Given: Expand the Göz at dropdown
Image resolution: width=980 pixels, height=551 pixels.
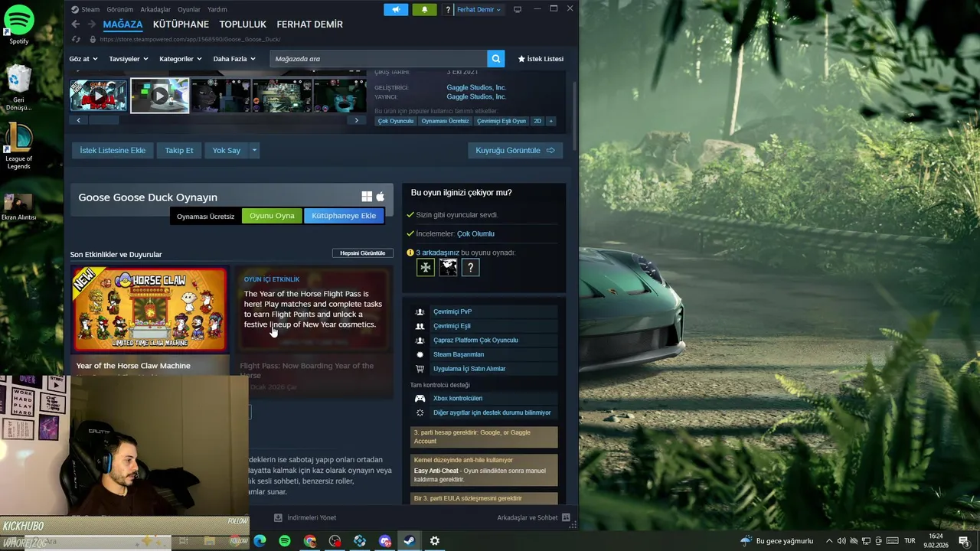Looking at the screenshot, I should 83,59.
